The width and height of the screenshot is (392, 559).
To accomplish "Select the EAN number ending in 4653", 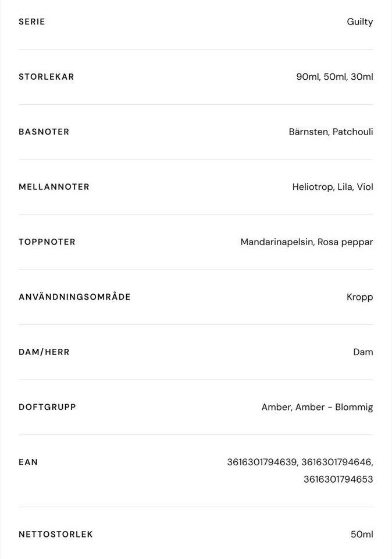I will [338, 479].
